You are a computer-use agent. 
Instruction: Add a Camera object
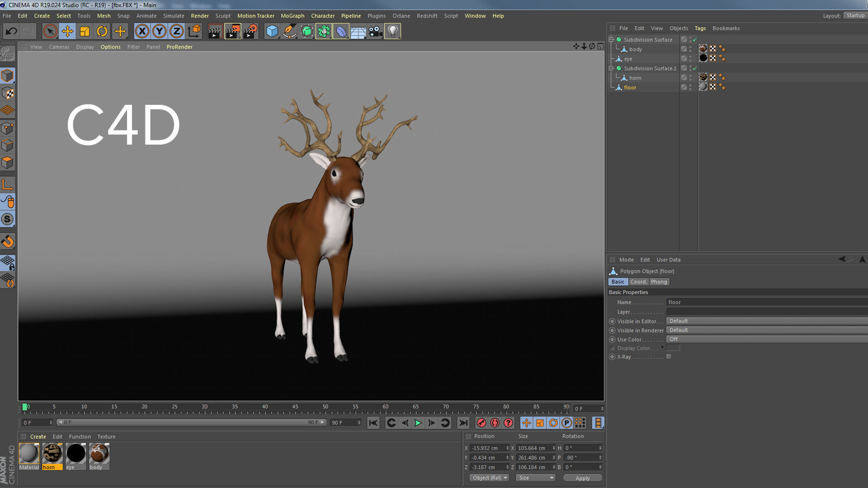click(375, 31)
